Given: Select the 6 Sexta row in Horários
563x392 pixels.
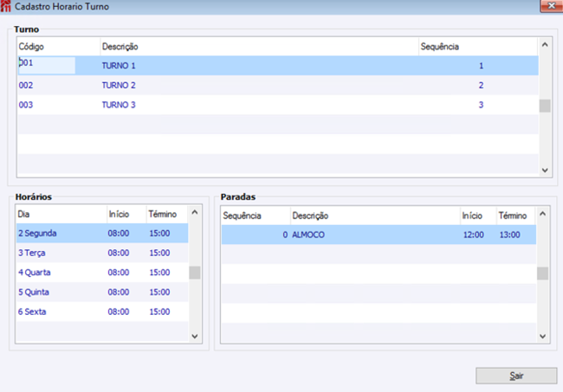Looking at the screenshot, I should click(x=102, y=312).
